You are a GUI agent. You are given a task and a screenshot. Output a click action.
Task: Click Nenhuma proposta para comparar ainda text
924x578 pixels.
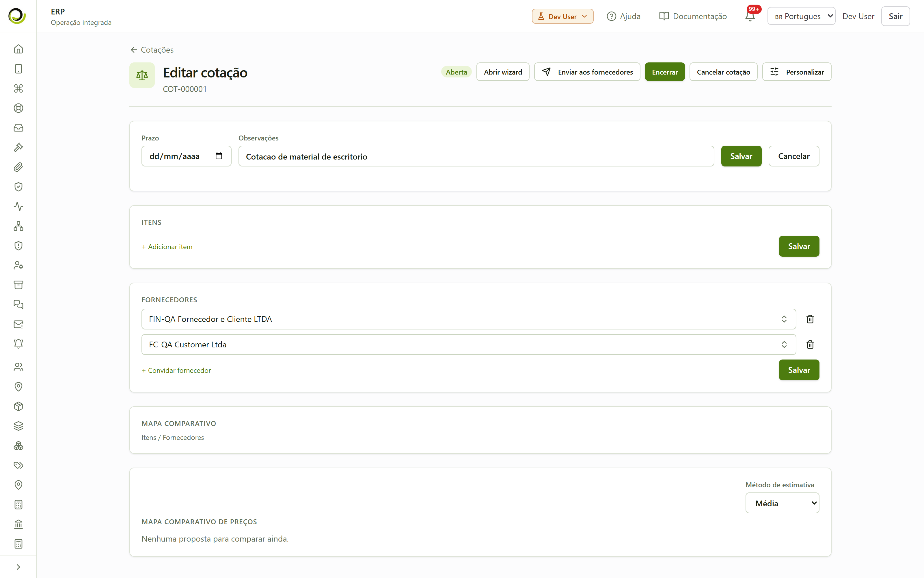[215, 539]
